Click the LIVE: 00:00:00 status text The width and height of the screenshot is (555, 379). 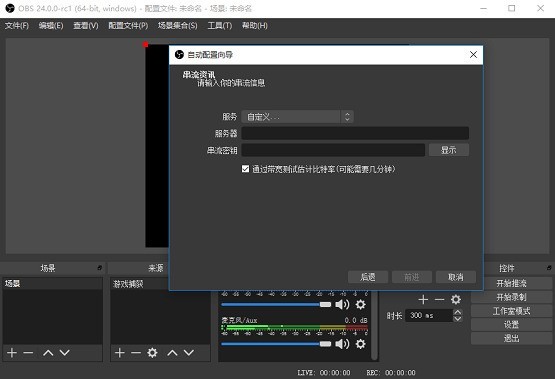click(324, 373)
